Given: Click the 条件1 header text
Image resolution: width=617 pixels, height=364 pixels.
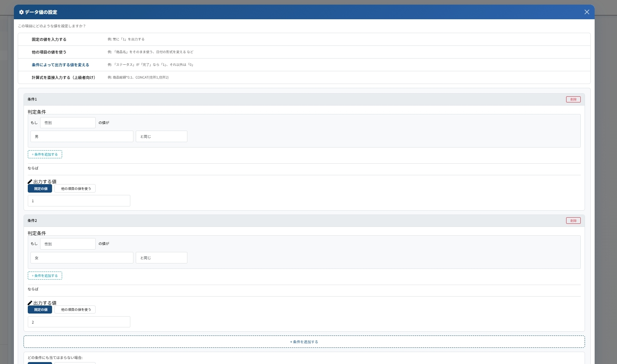Looking at the screenshot, I should pos(32,99).
